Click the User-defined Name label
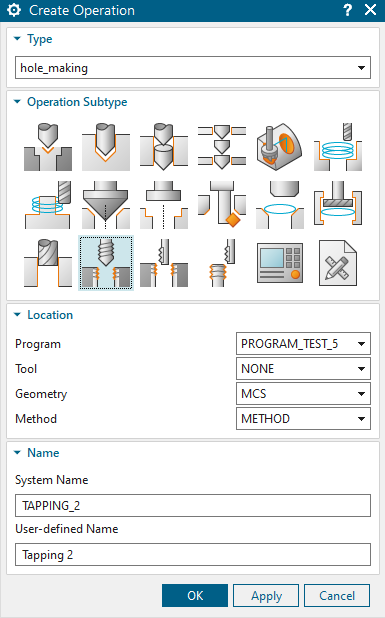The width and height of the screenshot is (385, 618). [x=67, y=529]
